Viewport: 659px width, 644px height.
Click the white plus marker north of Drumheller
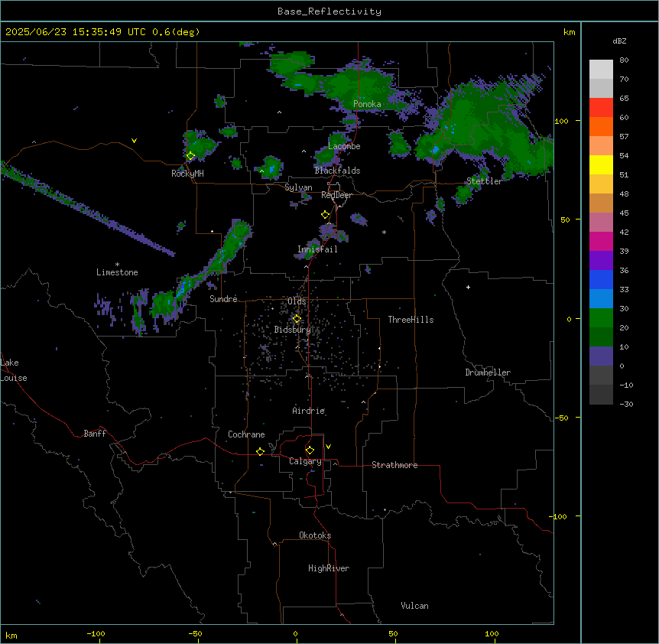[468, 287]
